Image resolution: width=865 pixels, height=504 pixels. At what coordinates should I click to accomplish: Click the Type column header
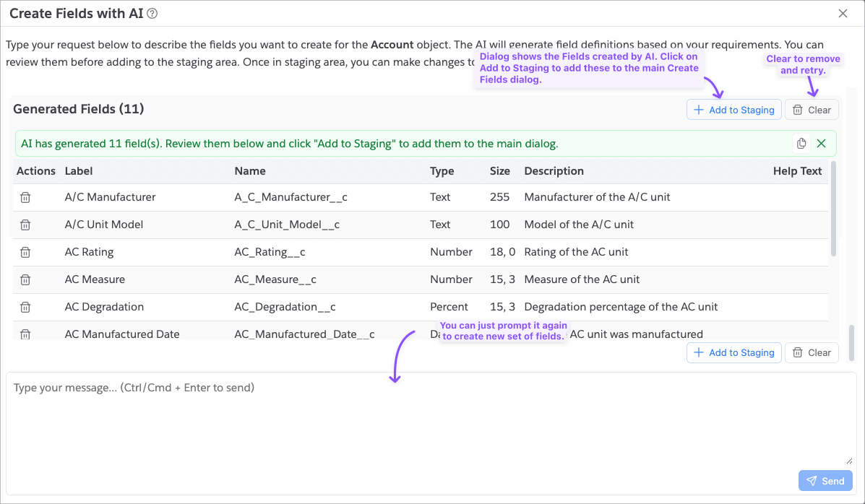pos(442,171)
